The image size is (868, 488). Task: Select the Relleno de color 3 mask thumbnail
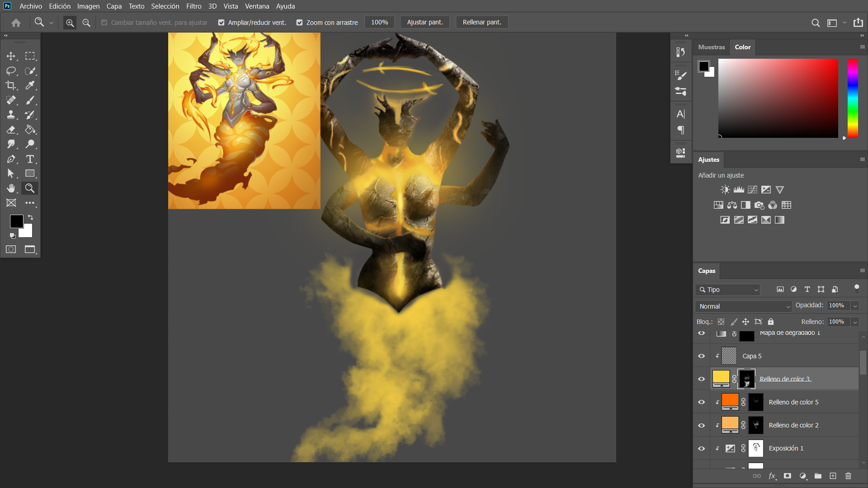coord(747,379)
